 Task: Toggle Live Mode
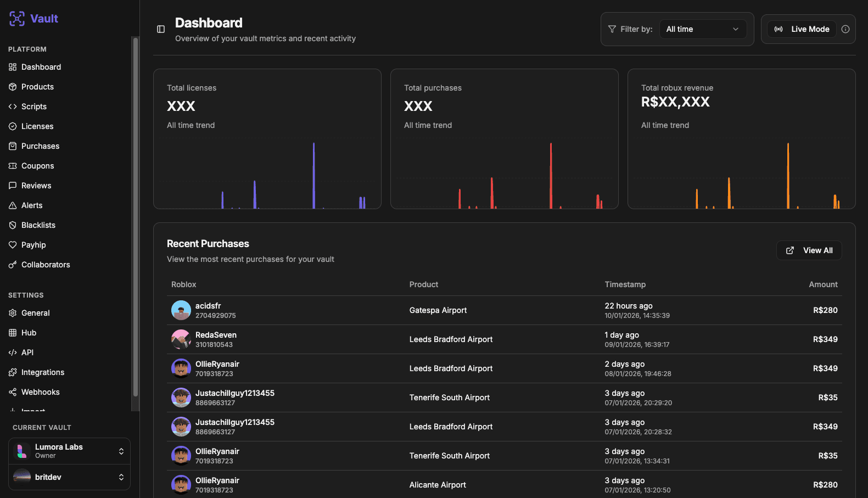(802, 29)
